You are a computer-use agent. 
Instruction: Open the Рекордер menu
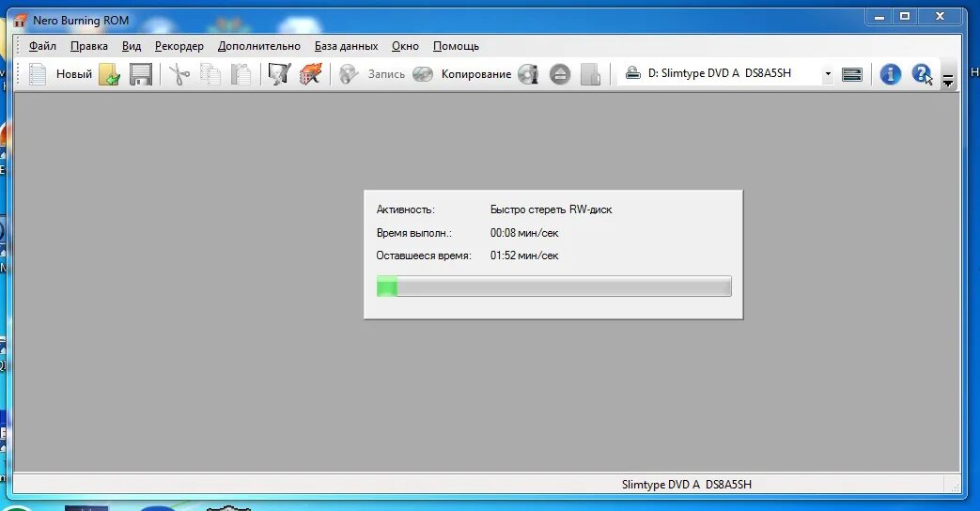pyautogui.click(x=179, y=46)
